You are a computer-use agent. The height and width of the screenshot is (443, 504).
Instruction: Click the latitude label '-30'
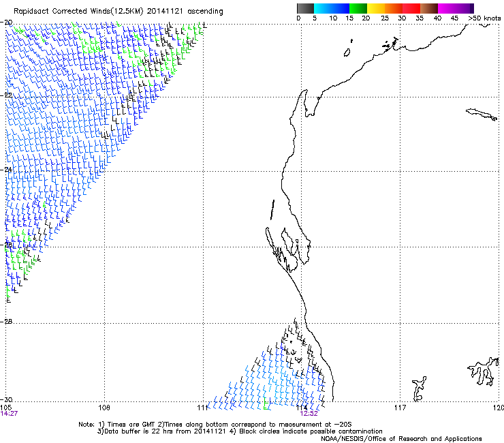click(7, 399)
